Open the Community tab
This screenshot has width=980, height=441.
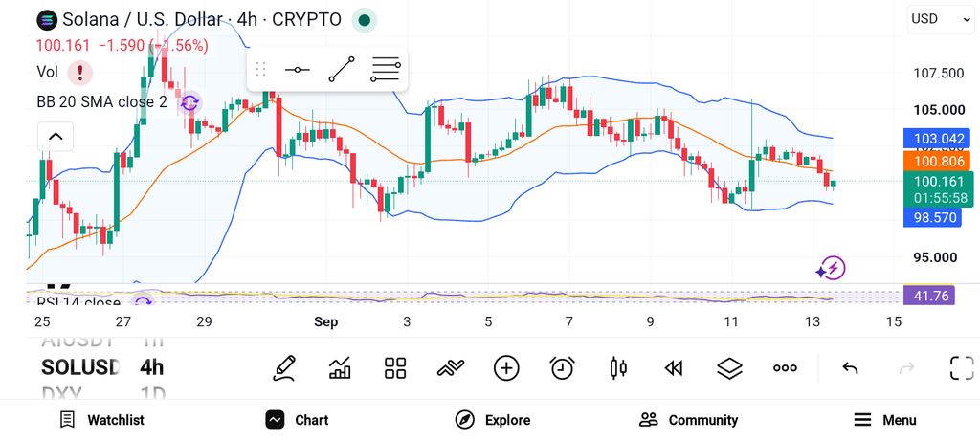(x=688, y=420)
